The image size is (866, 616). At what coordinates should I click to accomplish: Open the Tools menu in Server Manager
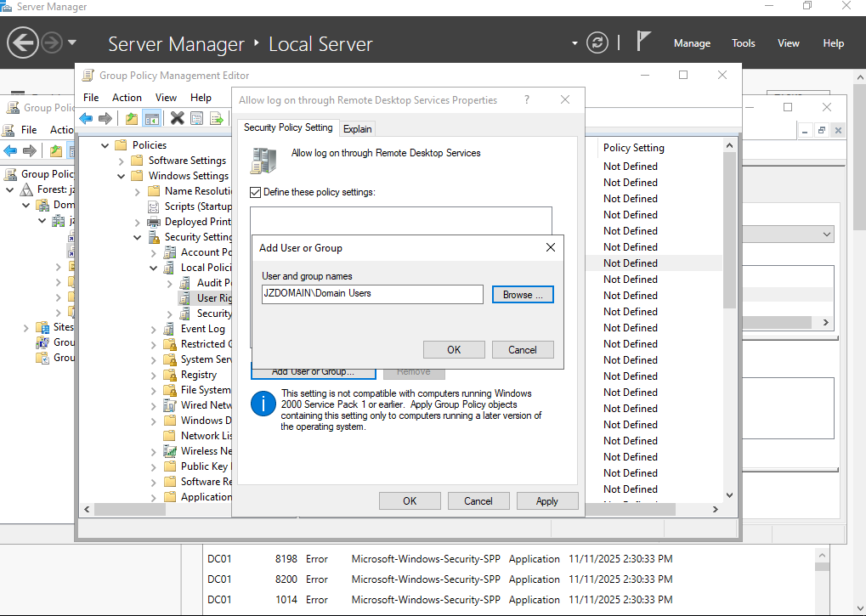[743, 42]
